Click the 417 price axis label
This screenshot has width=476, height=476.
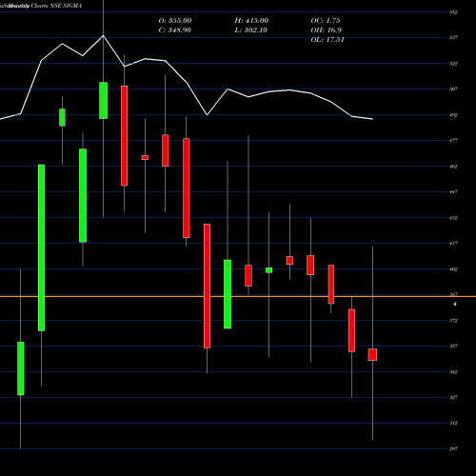453,243
